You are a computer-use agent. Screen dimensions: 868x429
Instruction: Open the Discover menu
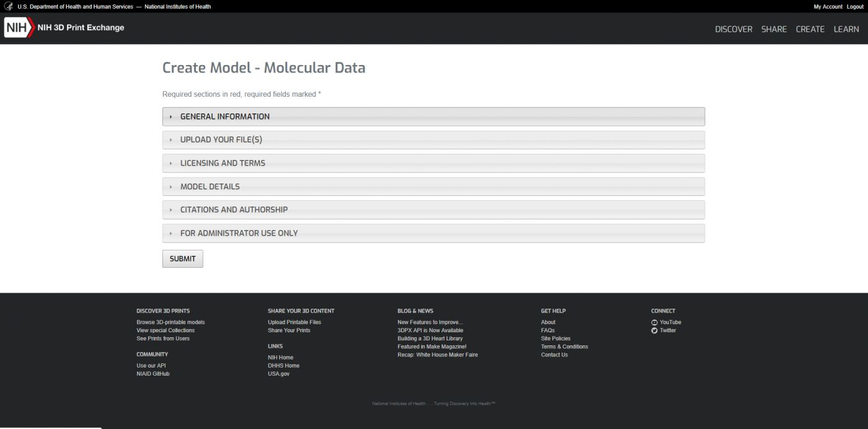click(733, 29)
